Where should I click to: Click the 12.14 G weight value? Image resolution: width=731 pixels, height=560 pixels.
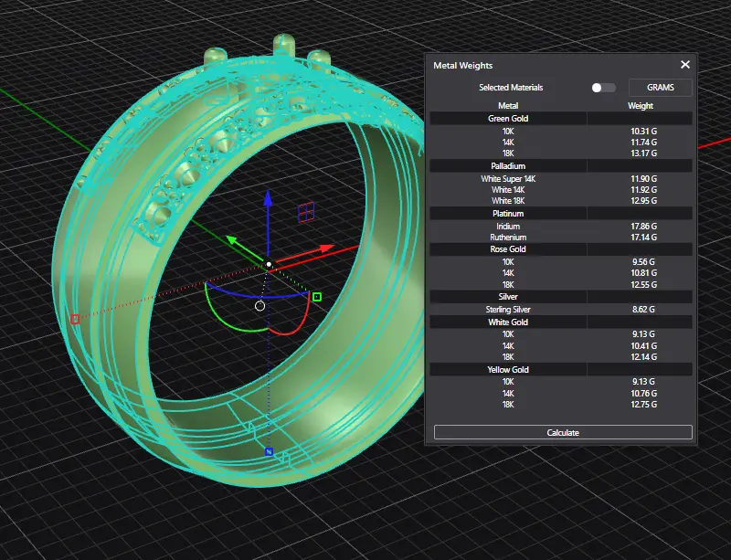point(643,357)
